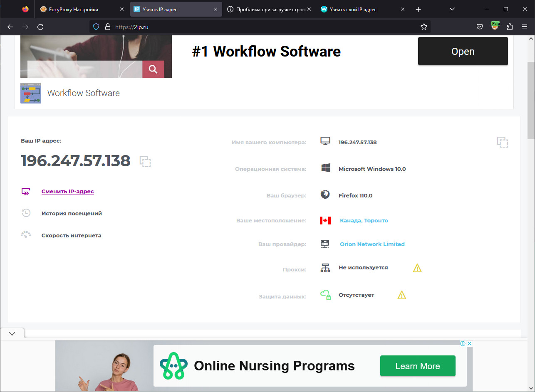Click the woman's photo in the nursing ad
This screenshot has height=392, width=535.
click(x=104, y=366)
